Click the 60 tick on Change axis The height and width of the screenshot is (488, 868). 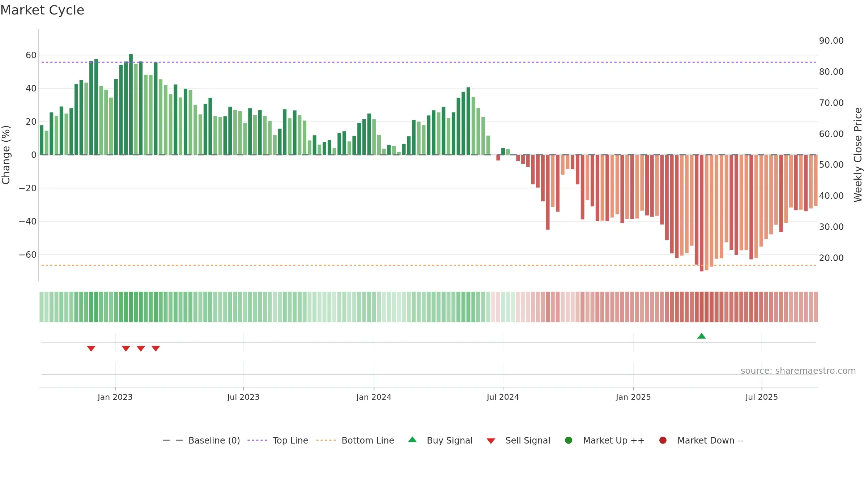click(31, 55)
